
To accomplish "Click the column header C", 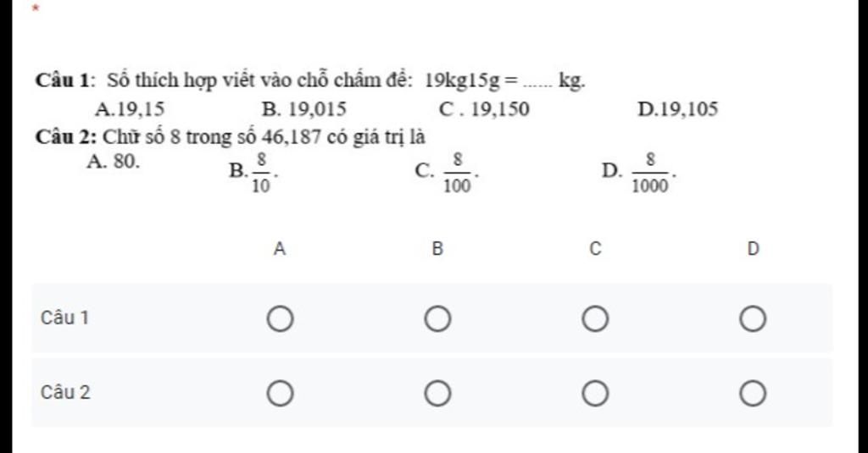I will (x=595, y=249).
